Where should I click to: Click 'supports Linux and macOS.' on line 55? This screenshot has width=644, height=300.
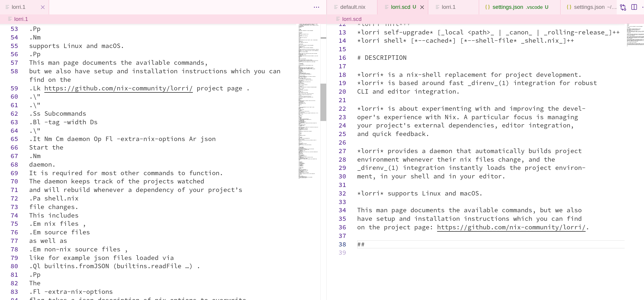[76, 46]
